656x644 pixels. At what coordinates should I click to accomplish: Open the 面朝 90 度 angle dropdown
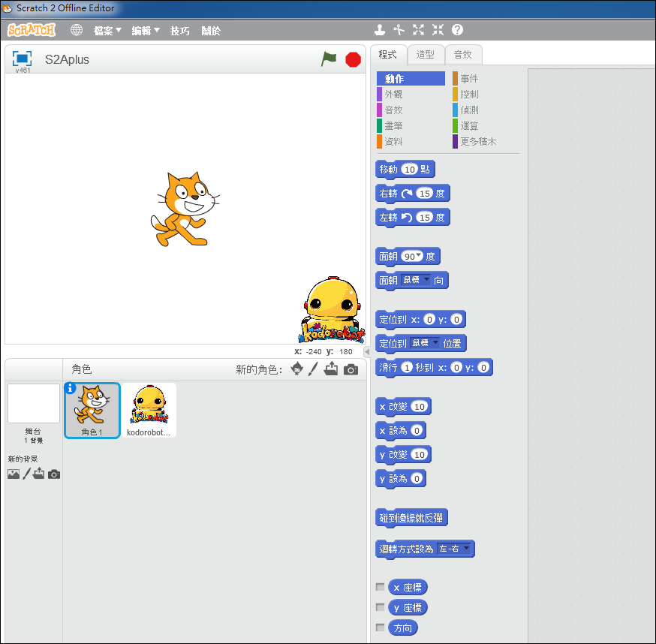click(418, 255)
